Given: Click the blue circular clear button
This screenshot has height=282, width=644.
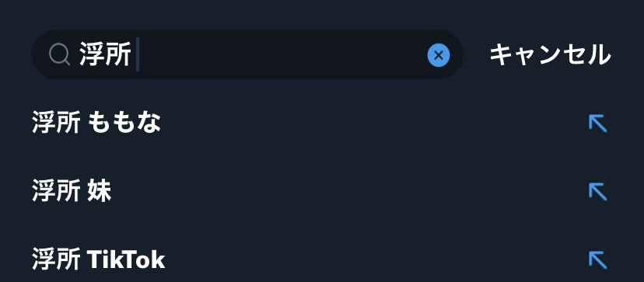Looking at the screenshot, I should tap(438, 55).
